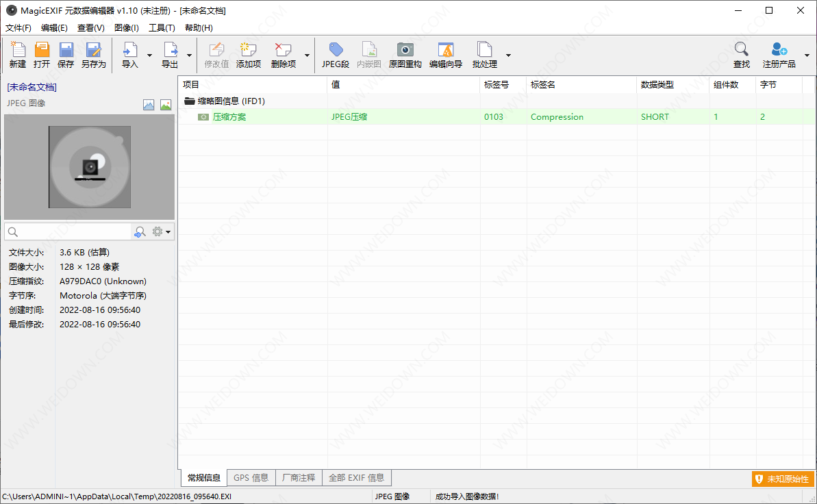Switch to the 厂商注释 tab
This screenshot has height=504, width=817.
[299, 478]
